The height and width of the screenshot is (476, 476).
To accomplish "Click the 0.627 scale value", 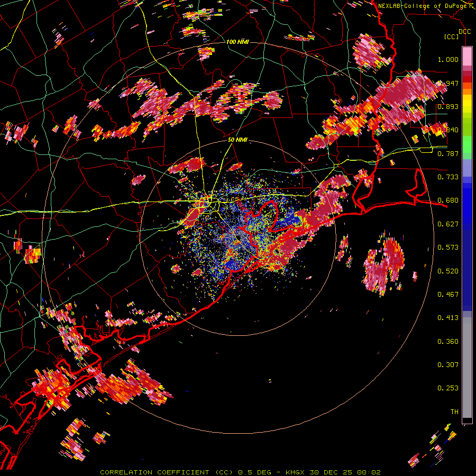I will (x=448, y=224).
